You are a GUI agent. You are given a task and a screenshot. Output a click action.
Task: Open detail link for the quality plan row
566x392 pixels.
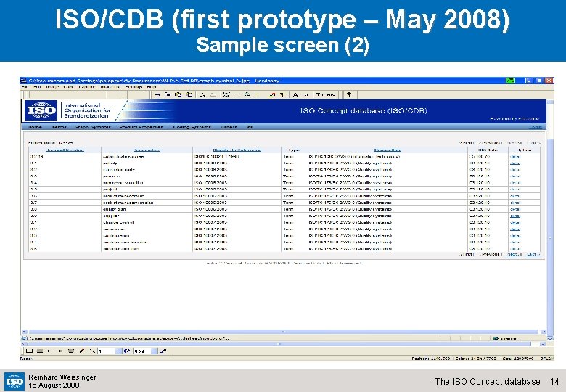(514, 209)
